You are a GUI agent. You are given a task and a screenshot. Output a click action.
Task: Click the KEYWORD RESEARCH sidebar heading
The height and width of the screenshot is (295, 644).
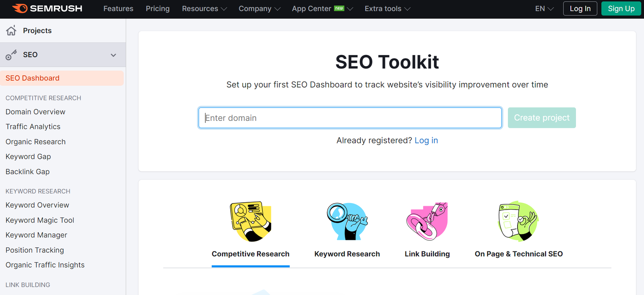point(38,191)
